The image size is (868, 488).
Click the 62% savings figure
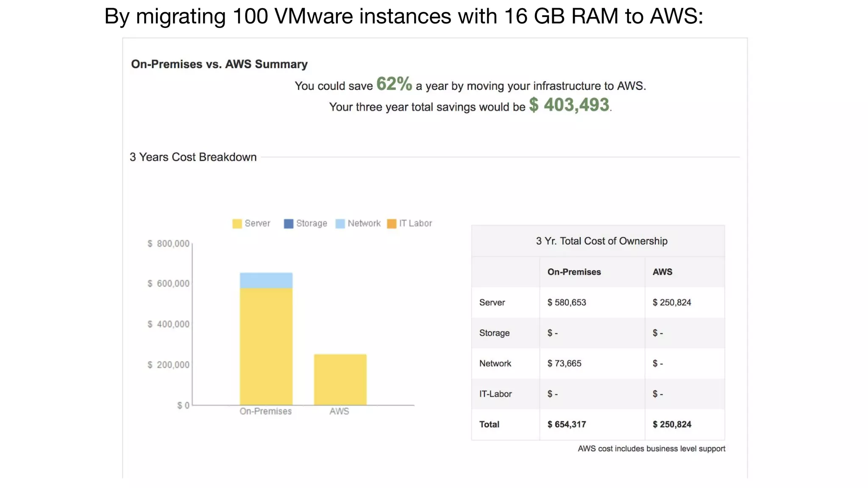pos(394,84)
